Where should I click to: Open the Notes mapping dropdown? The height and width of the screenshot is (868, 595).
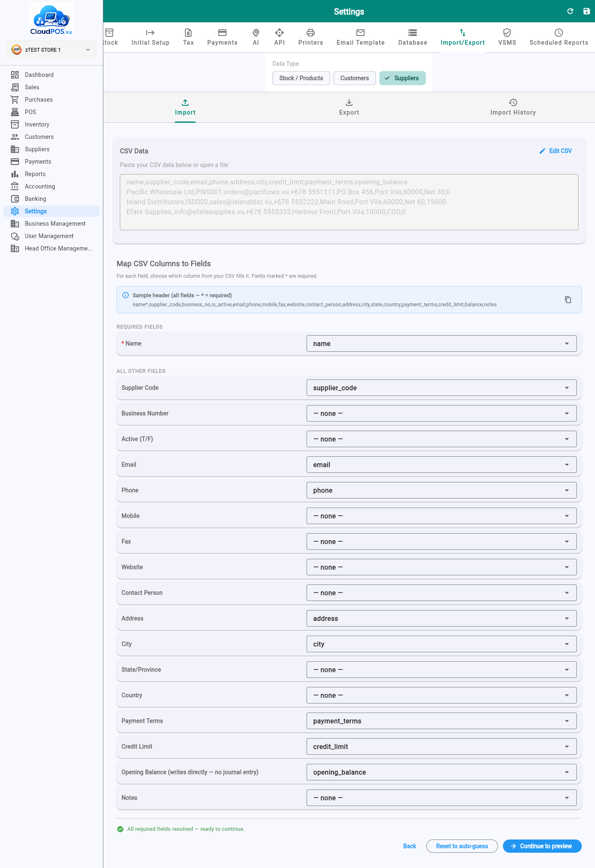pos(441,798)
